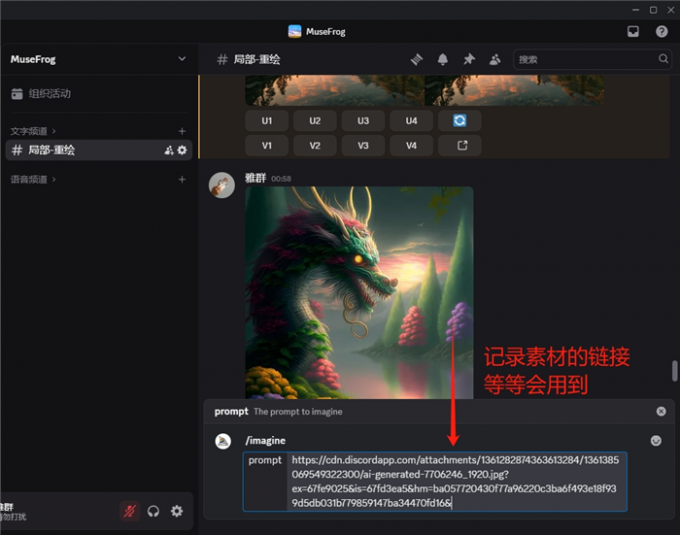Open the dragon image attachment

359,293
